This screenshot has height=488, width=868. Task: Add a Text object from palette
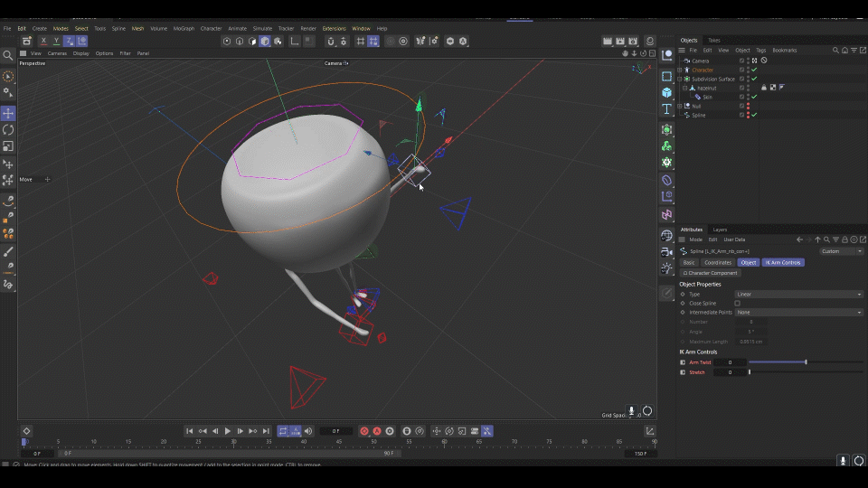(666, 109)
